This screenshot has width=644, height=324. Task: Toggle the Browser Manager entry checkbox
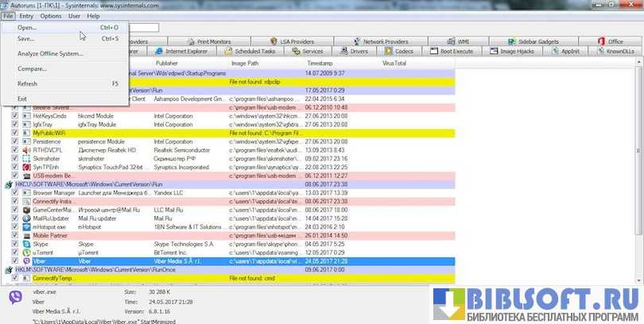point(15,192)
